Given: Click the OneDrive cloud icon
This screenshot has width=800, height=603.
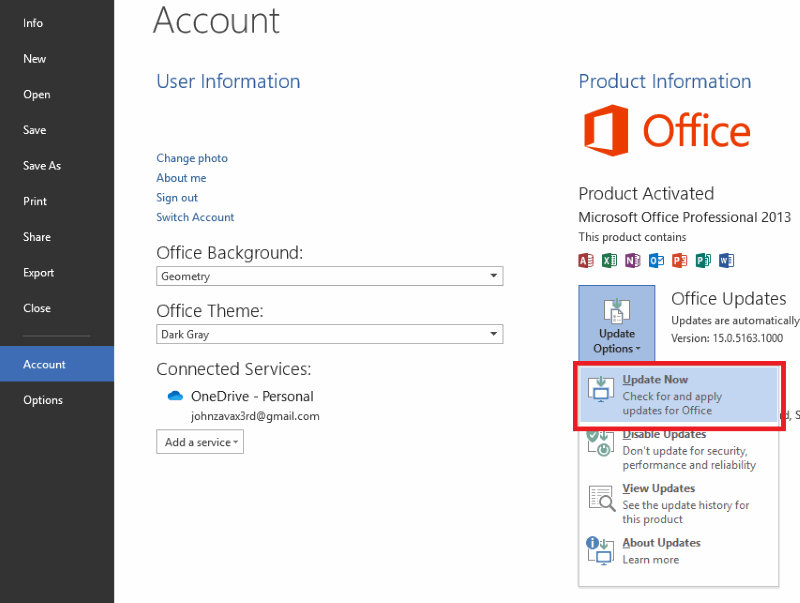Looking at the screenshot, I should [175, 396].
